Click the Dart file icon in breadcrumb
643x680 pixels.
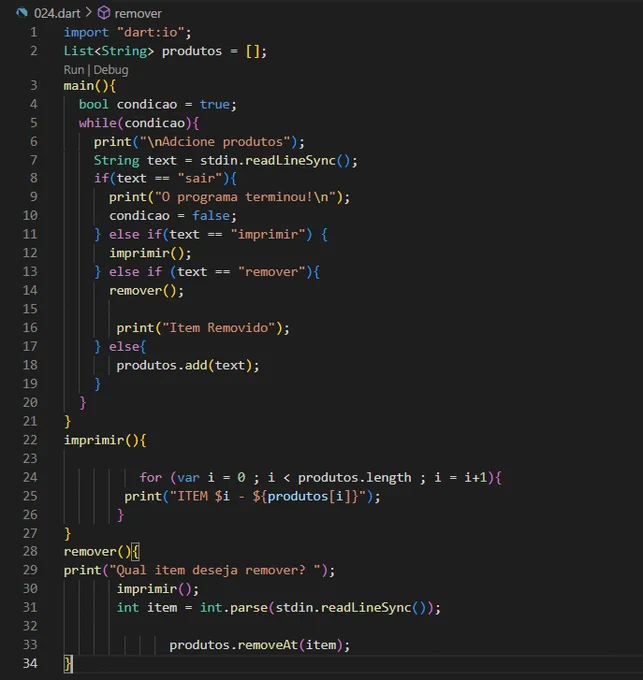point(22,13)
